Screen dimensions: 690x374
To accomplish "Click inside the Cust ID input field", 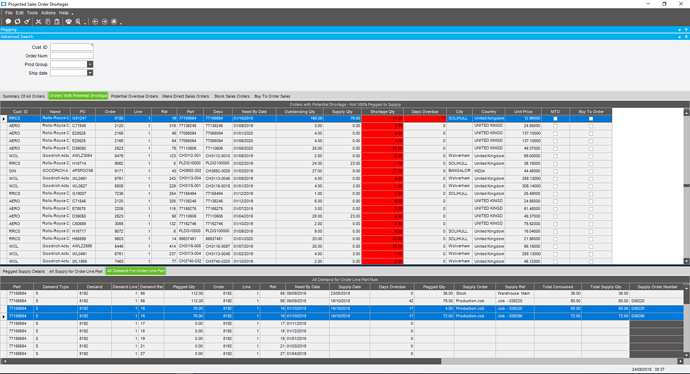I will pos(72,47).
